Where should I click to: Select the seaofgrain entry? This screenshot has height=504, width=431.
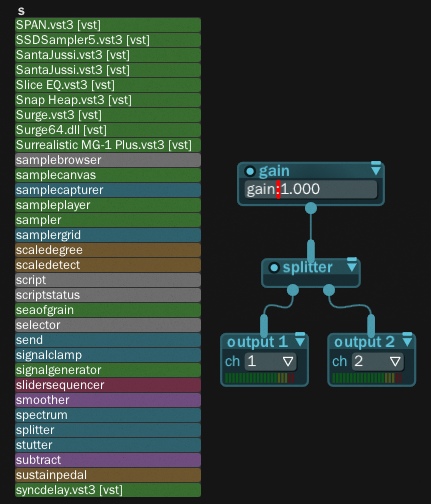108,310
